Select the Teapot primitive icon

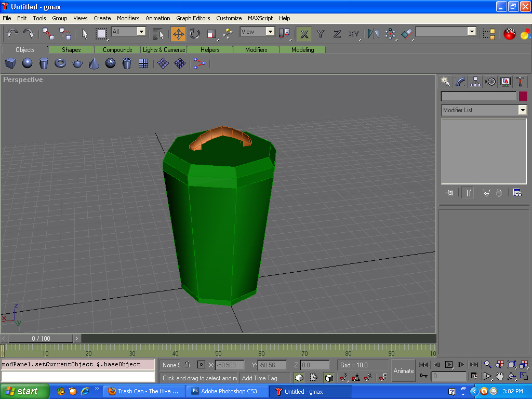[77, 63]
